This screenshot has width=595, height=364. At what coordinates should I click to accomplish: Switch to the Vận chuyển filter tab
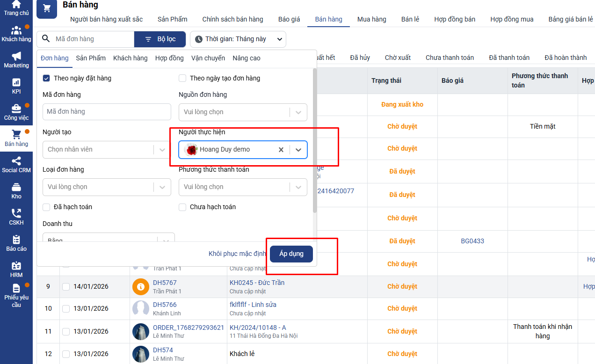208,58
